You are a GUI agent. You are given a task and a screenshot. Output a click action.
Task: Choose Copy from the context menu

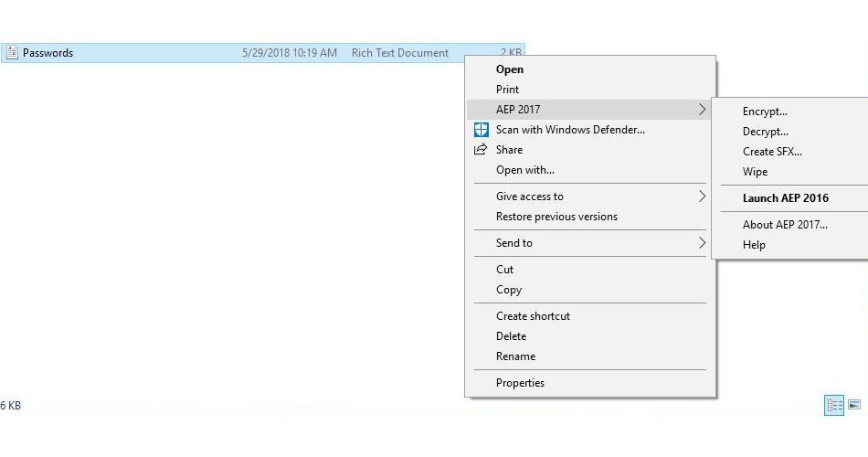click(x=590, y=290)
